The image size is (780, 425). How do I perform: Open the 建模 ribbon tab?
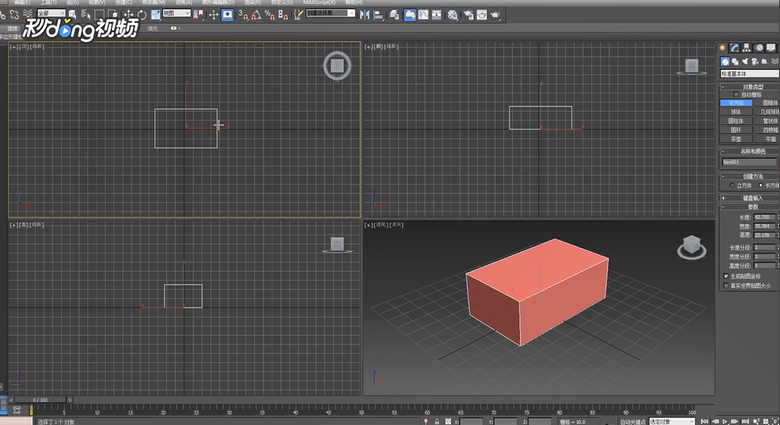tap(12, 28)
